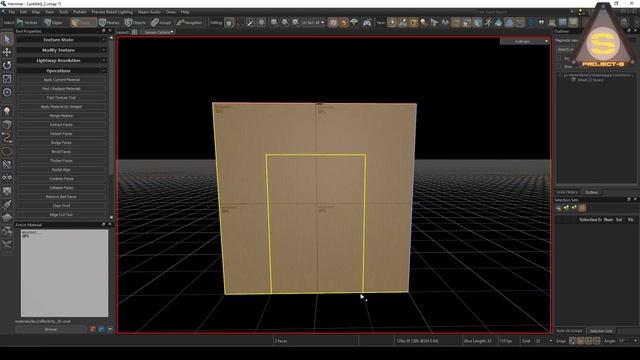Select the Polygon ellipse tool
640x360 pixels.
point(7,151)
